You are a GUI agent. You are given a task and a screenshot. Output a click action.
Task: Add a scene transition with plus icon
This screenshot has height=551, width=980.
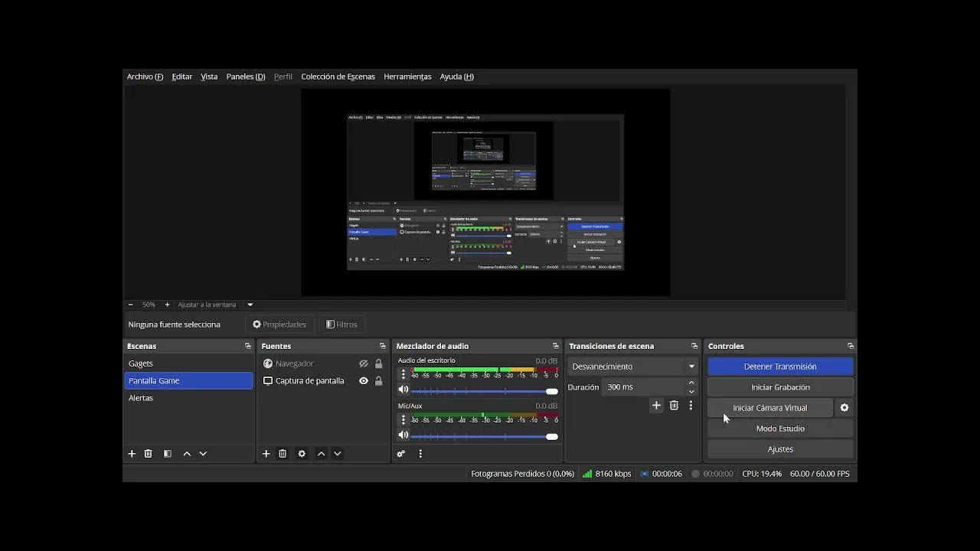[656, 406]
